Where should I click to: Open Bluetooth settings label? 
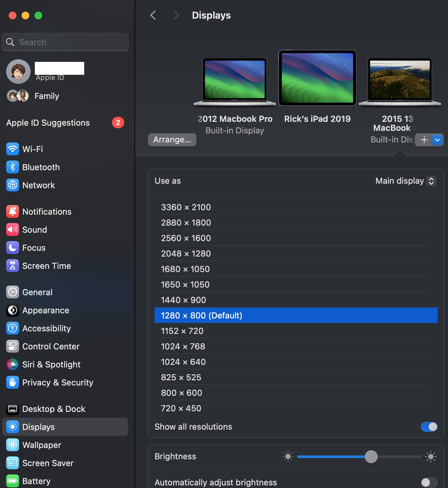coord(41,167)
